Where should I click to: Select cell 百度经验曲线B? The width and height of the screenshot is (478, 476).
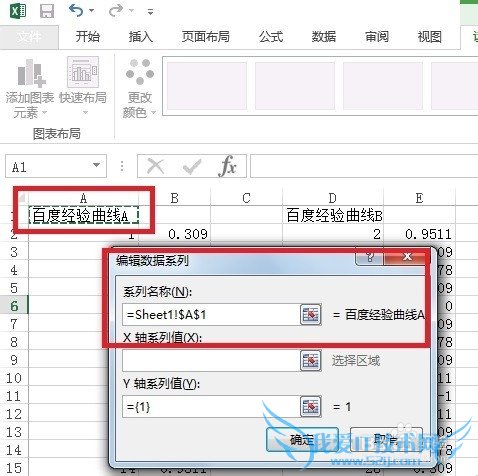[333, 216]
